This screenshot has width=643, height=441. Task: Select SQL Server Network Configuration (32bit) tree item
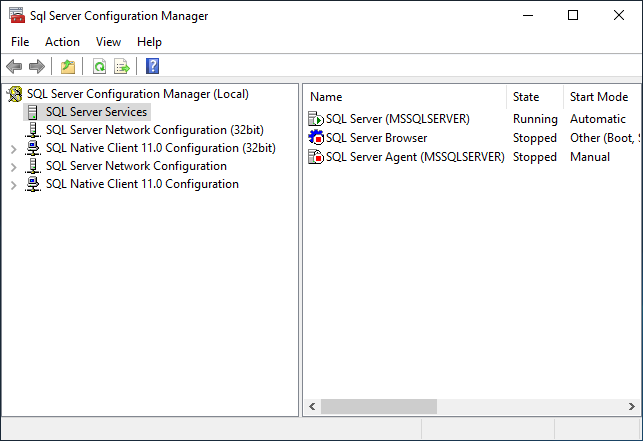point(154,130)
